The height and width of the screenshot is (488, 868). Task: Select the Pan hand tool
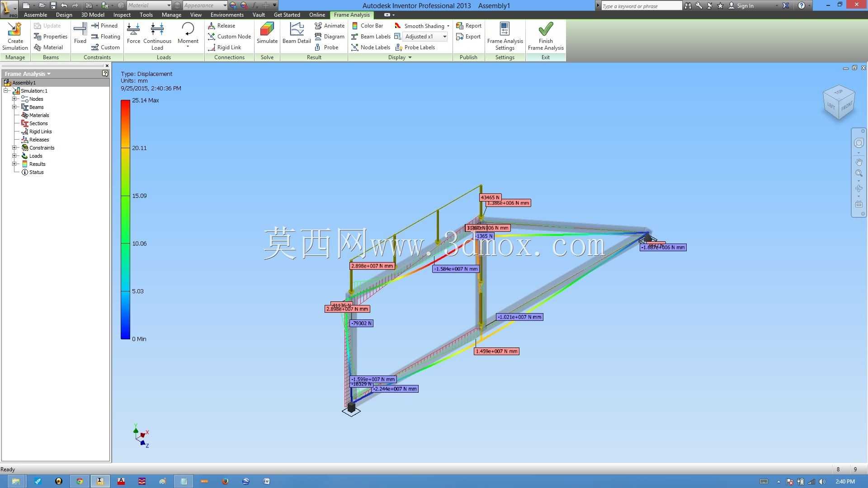pos(859,162)
